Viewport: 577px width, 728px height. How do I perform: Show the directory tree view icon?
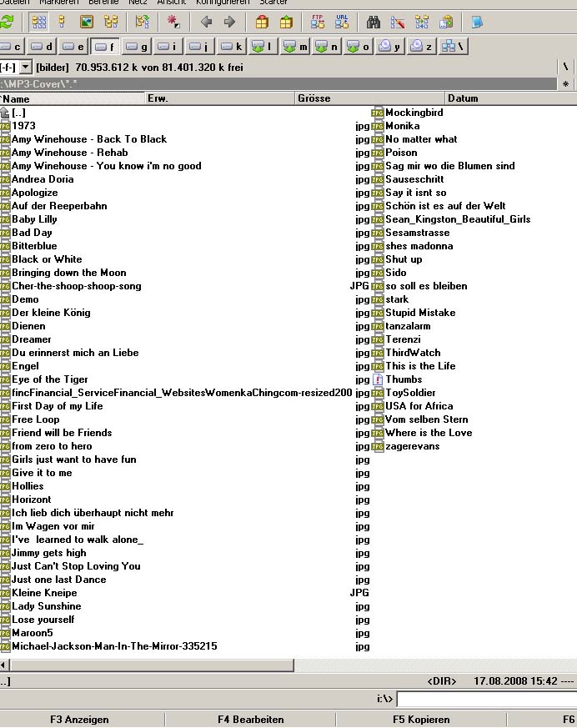110,22
